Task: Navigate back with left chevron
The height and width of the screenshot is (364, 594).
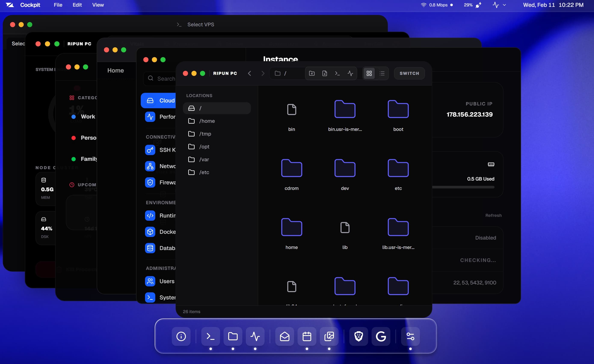Action: point(249,73)
